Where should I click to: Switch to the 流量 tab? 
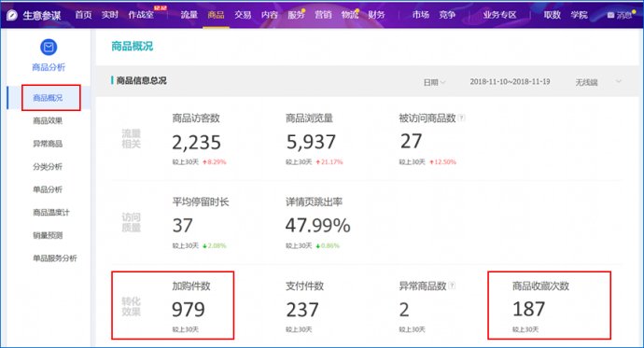click(x=189, y=15)
